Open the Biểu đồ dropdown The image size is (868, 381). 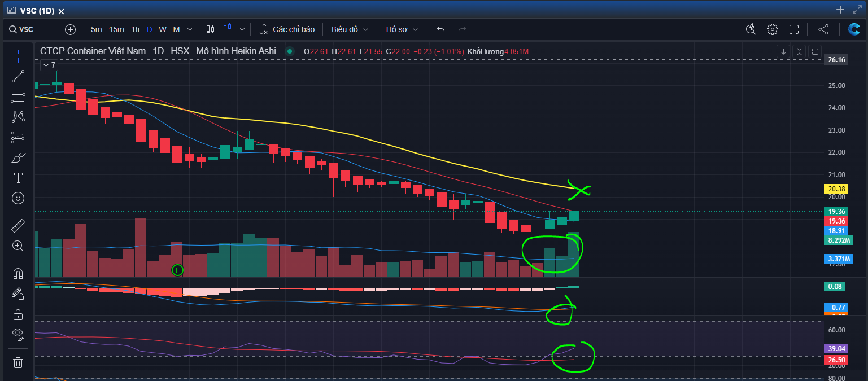pos(350,29)
